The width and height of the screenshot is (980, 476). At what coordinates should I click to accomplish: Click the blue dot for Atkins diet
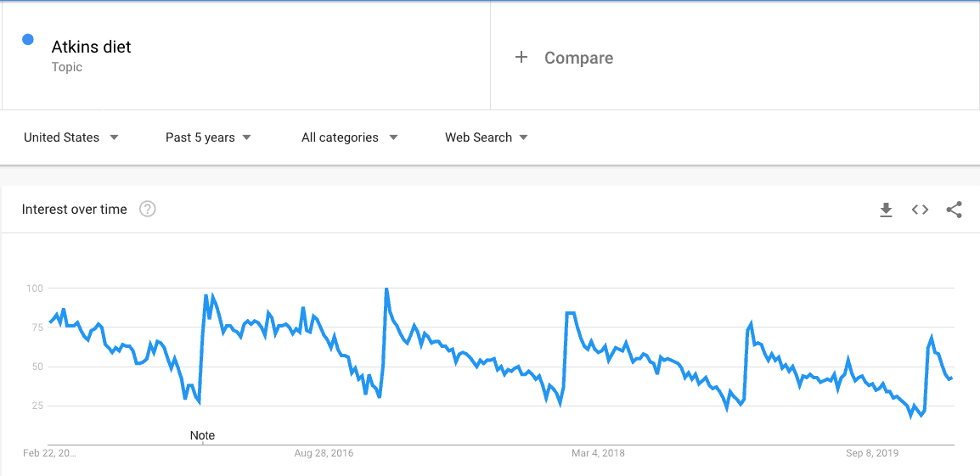point(27,39)
